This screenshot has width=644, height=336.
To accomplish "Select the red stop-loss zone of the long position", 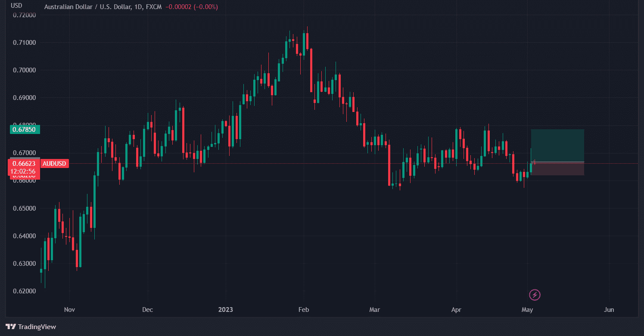I will click(557, 169).
